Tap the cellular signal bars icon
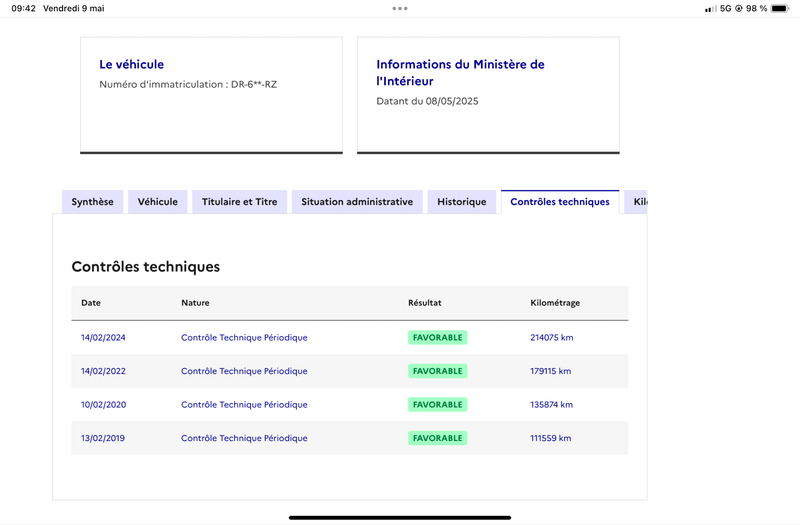 [710, 8]
